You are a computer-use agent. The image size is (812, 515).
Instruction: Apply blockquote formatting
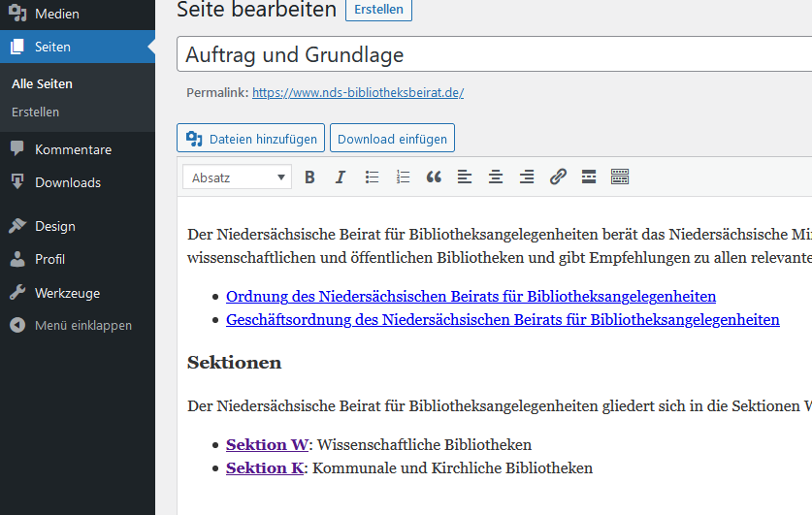click(x=434, y=177)
